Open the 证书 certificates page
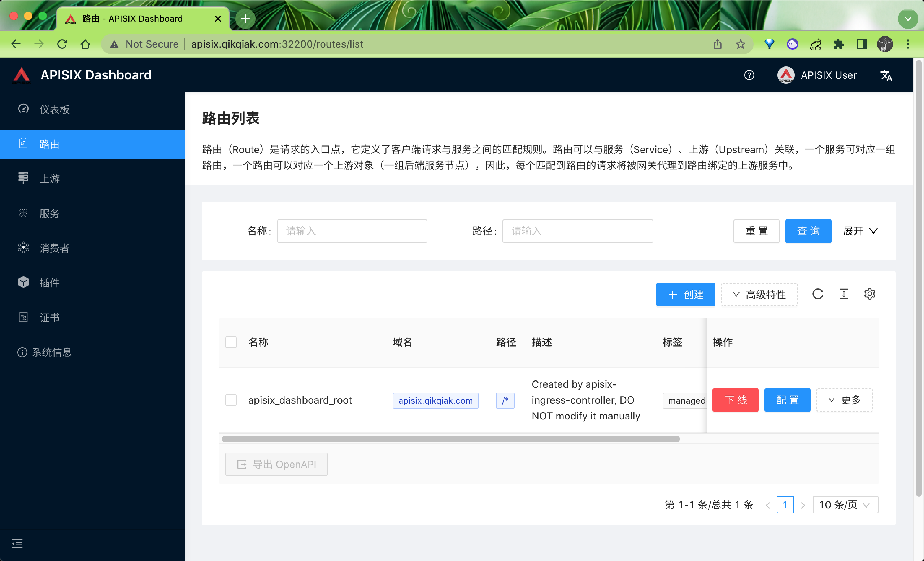 click(x=92, y=317)
